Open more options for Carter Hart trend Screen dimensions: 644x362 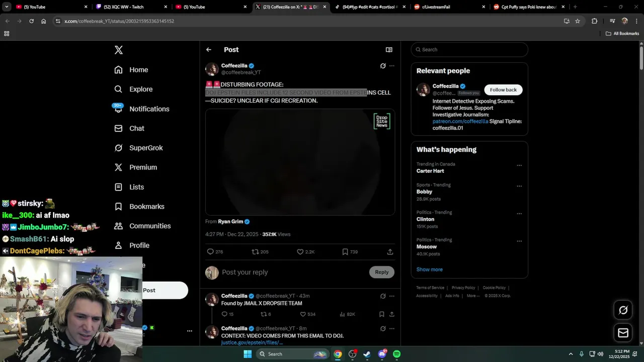[x=519, y=165]
